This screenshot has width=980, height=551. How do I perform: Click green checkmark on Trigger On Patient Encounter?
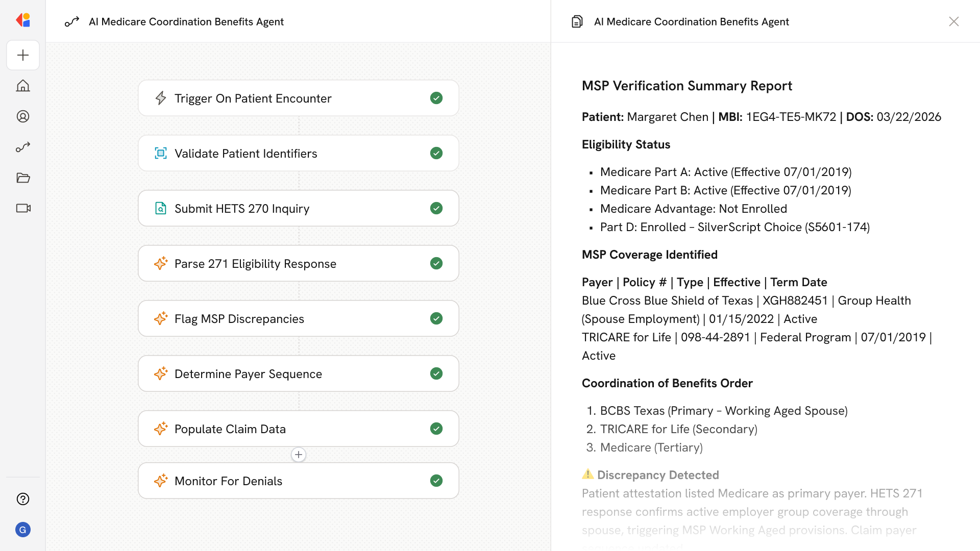pyautogui.click(x=436, y=98)
